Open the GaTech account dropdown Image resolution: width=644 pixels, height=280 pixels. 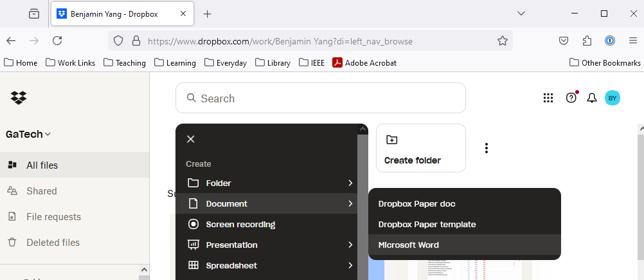tap(28, 135)
